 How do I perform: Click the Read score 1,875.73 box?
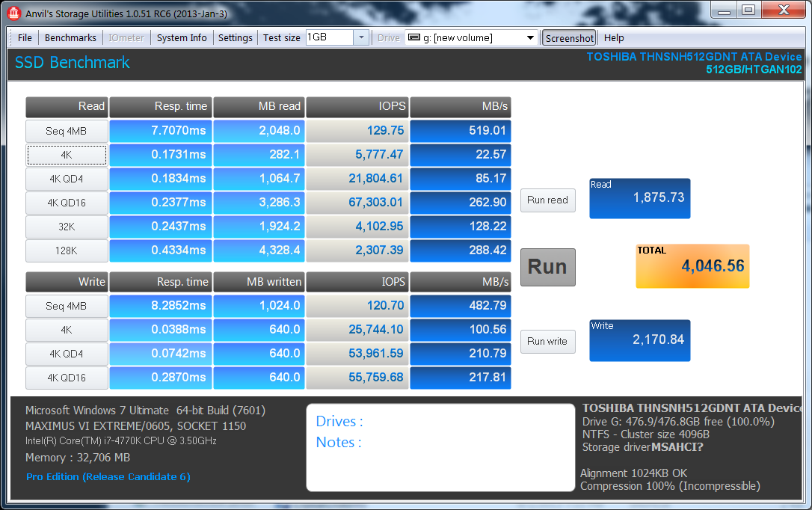coord(639,198)
